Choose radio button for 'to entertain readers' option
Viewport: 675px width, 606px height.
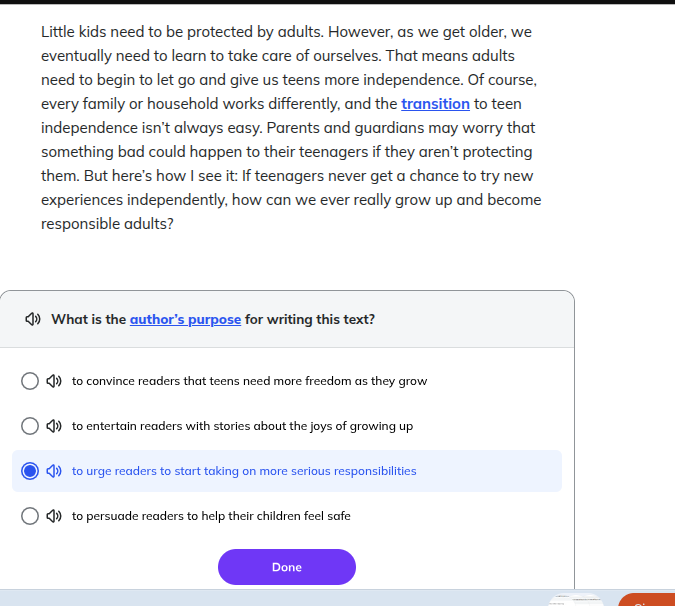tap(30, 426)
